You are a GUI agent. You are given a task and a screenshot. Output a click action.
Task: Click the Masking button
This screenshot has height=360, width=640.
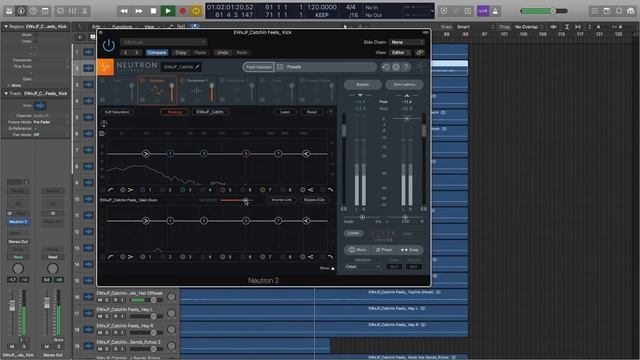(x=175, y=112)
